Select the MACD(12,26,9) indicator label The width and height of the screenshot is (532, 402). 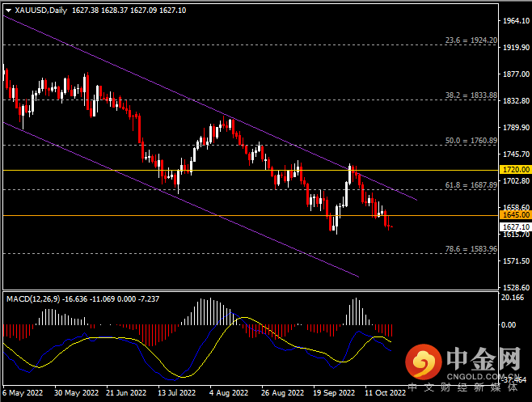coord(33,298)
